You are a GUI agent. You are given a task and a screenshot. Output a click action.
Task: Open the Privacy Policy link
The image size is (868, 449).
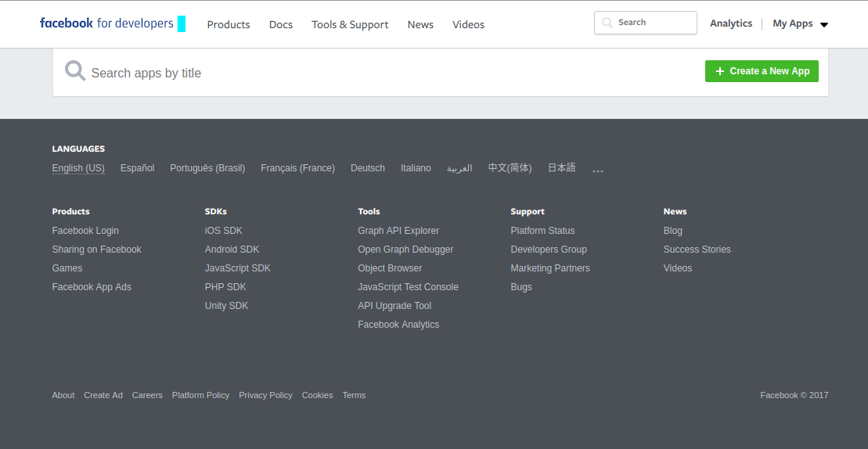[x=265, y=395]
